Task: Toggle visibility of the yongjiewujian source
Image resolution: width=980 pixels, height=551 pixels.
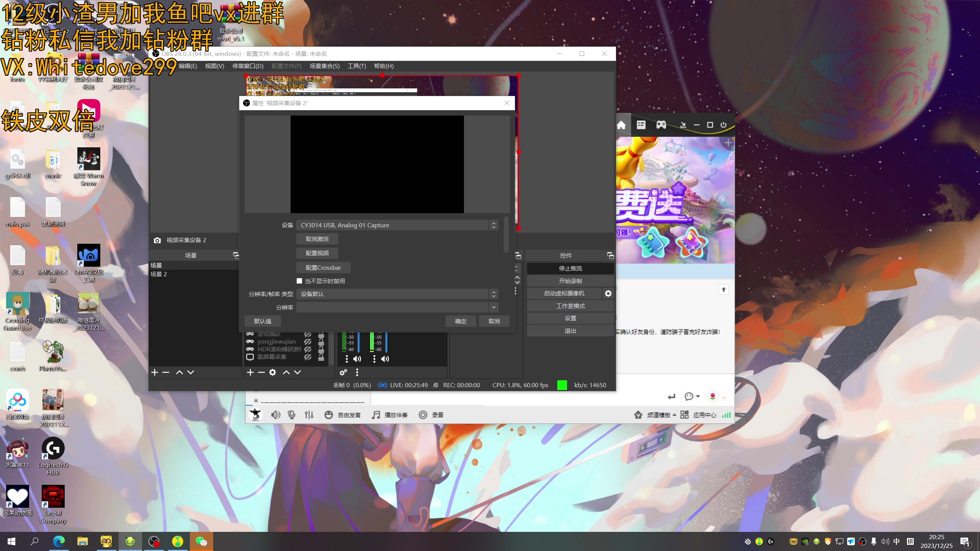Action: pyautogui.click(x=308, y=342)
